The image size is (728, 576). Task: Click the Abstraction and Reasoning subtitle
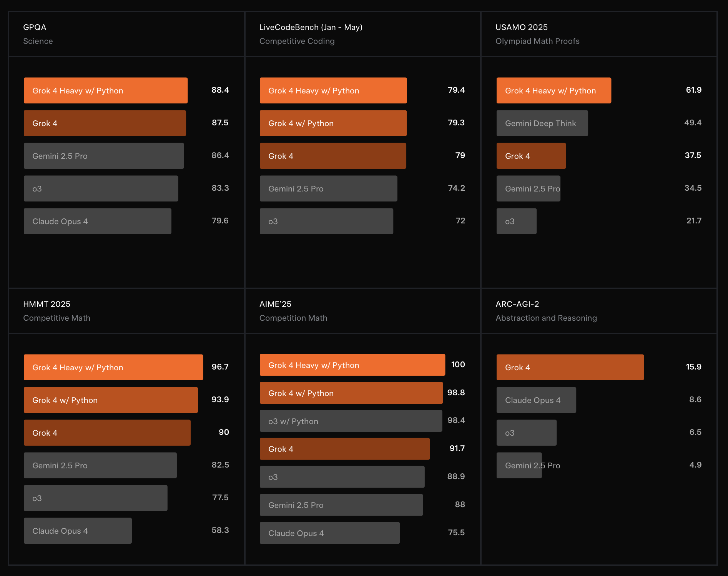546,318
